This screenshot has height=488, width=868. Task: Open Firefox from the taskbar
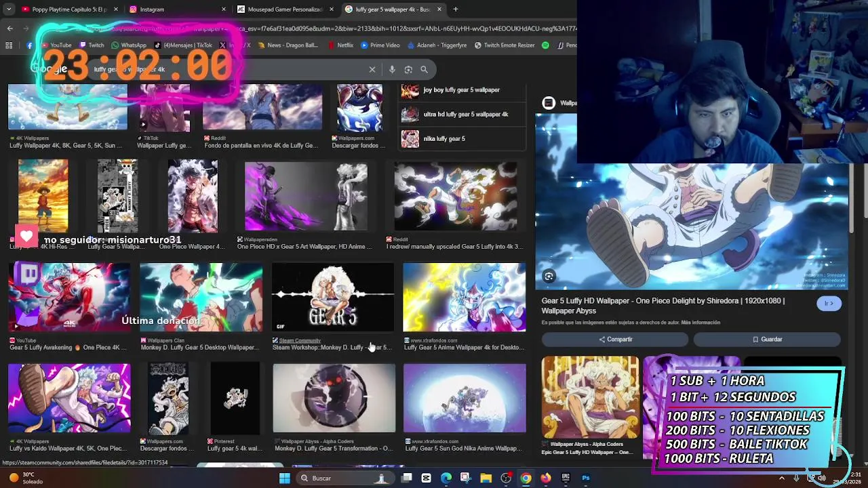coord(546,478)
